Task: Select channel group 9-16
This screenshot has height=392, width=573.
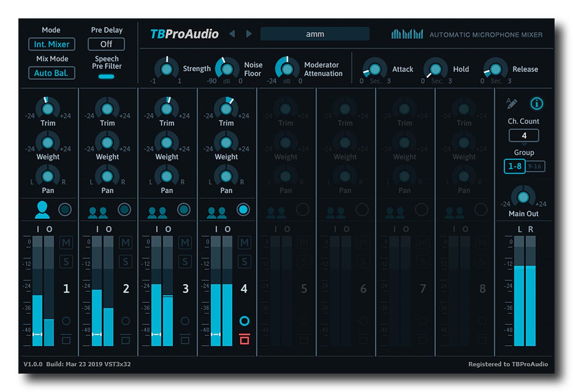Action: (x=535, y=167)
